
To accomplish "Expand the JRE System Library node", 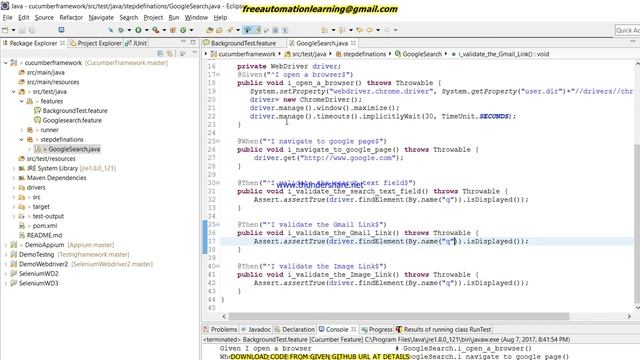I will pos(13,168).
